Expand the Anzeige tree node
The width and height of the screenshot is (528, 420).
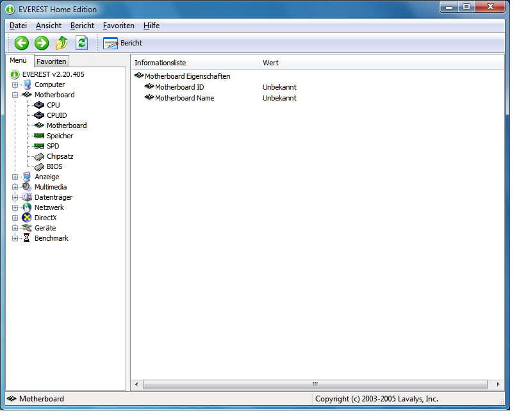click(15, 177)
